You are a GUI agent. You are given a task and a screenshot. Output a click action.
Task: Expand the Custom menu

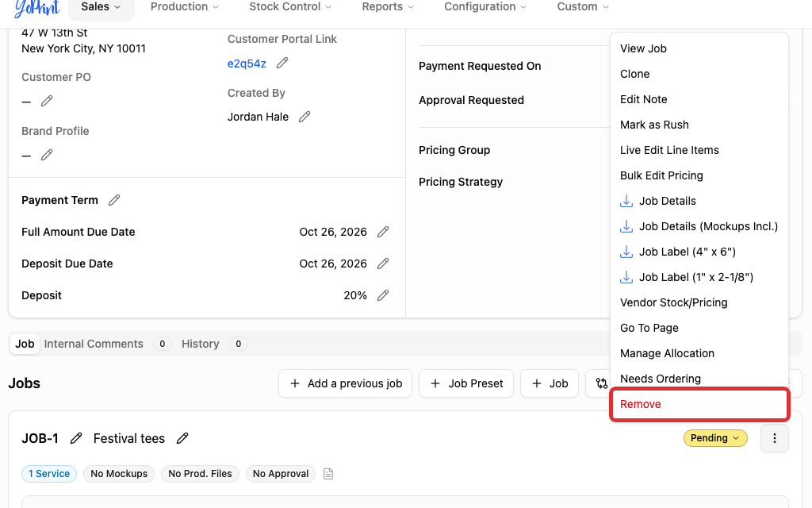coord(583,6)
